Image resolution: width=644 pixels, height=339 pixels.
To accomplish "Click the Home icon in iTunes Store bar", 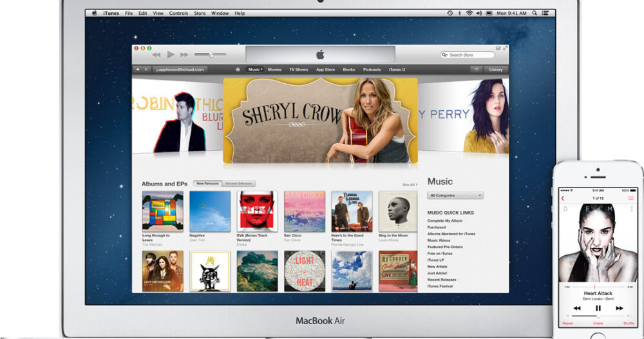I will point(238,70).
